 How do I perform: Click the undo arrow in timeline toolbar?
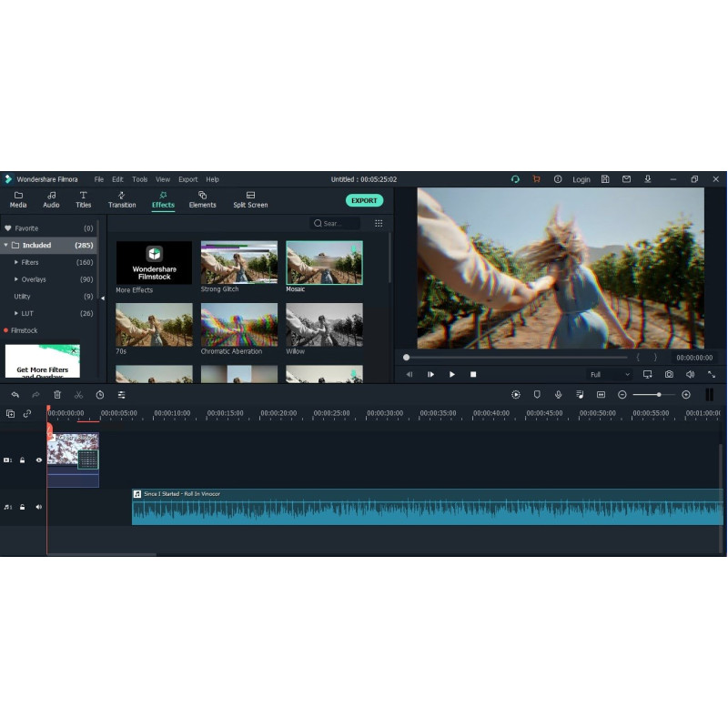[15, 395]
